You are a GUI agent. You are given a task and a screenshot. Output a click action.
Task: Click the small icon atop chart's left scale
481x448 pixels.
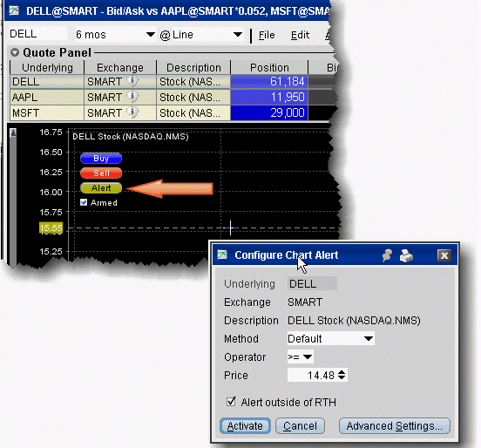(13, 133)
